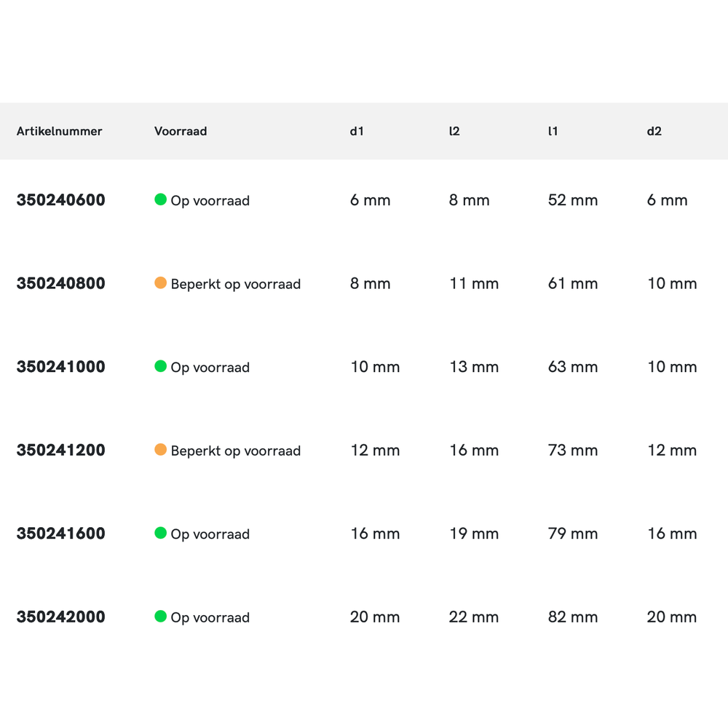Open article number 350240600
Image resolution: width=728 pixels, height=728 pixels.
tap(60, 200)
